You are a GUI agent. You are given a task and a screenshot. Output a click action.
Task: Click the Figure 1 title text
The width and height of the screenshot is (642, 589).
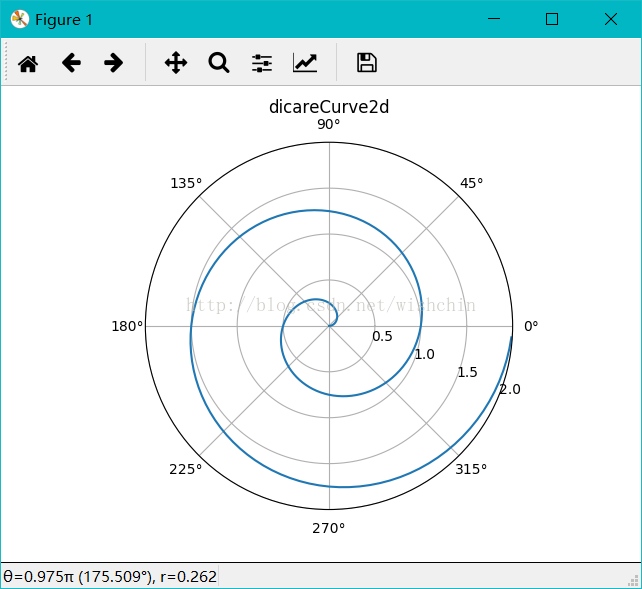[x=64, y=20]
